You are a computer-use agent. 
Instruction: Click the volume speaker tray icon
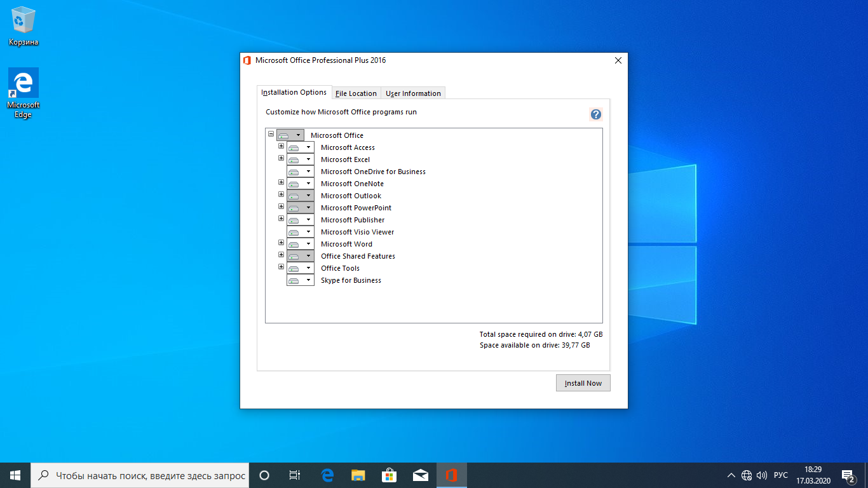point(762,475)
